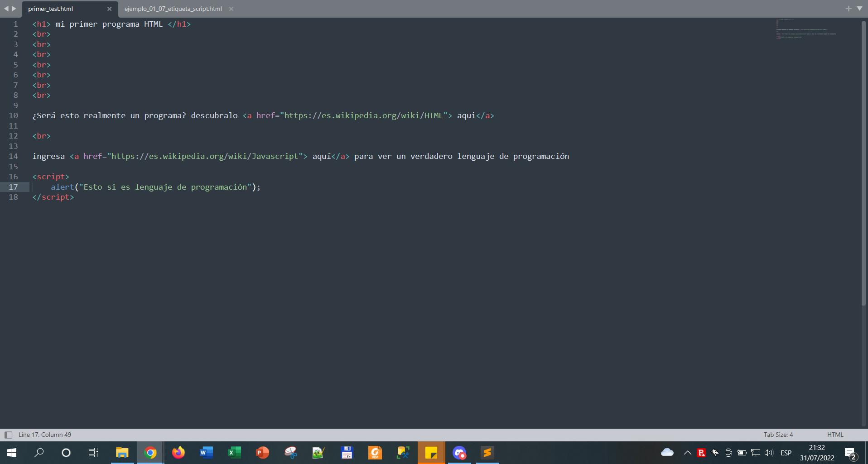The width and height of the screenshot is (868, 464).
Task: Open the HTML syntax selector
Action: [835, 435]
